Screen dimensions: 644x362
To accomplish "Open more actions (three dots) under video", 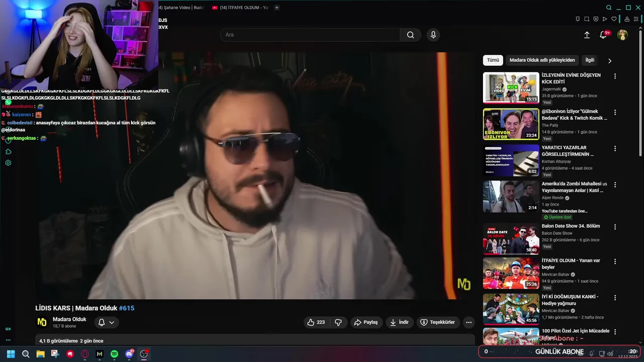I will [x=469, y=322].
